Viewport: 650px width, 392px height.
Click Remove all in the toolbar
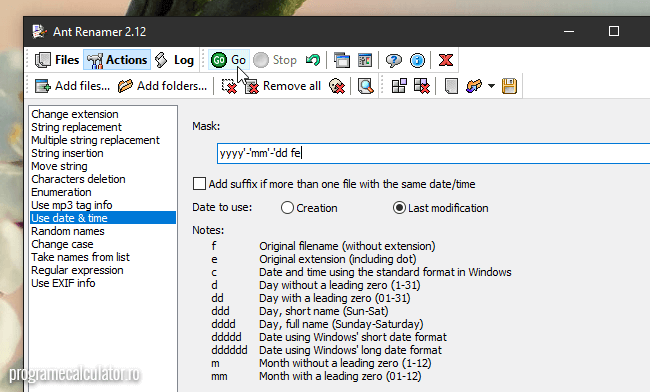(283, 86)
